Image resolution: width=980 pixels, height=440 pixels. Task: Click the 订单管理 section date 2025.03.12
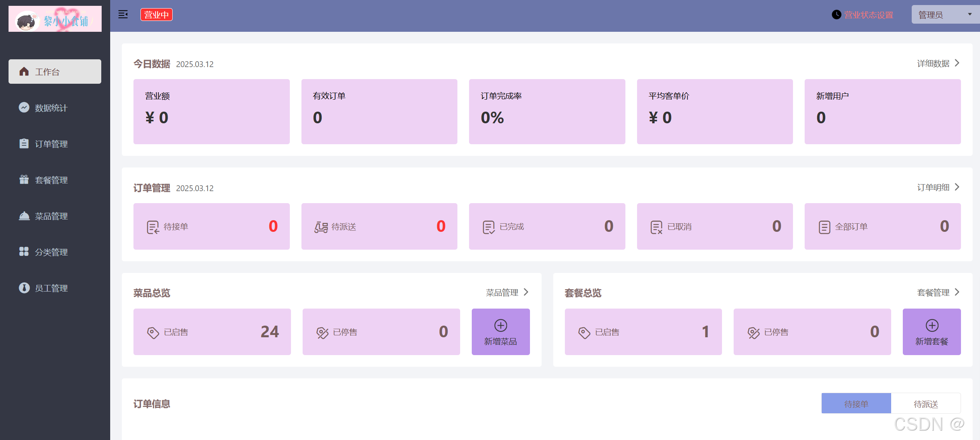click(x=195, y=188)
